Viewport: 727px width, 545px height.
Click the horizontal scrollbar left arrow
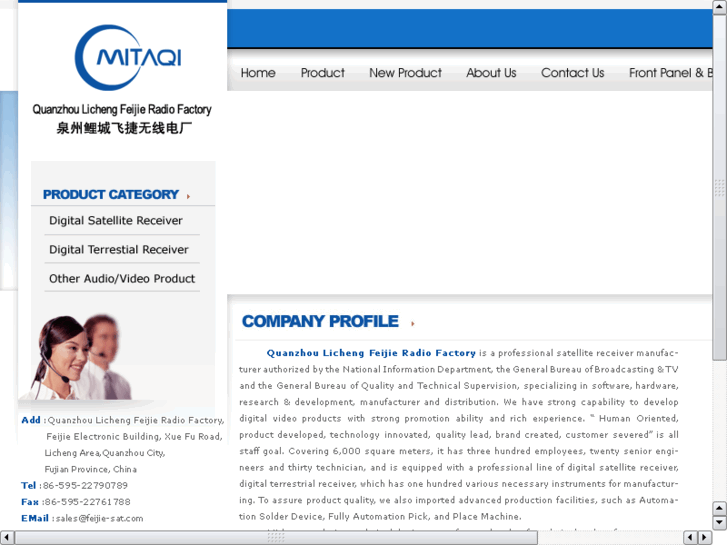click(6, 538)
